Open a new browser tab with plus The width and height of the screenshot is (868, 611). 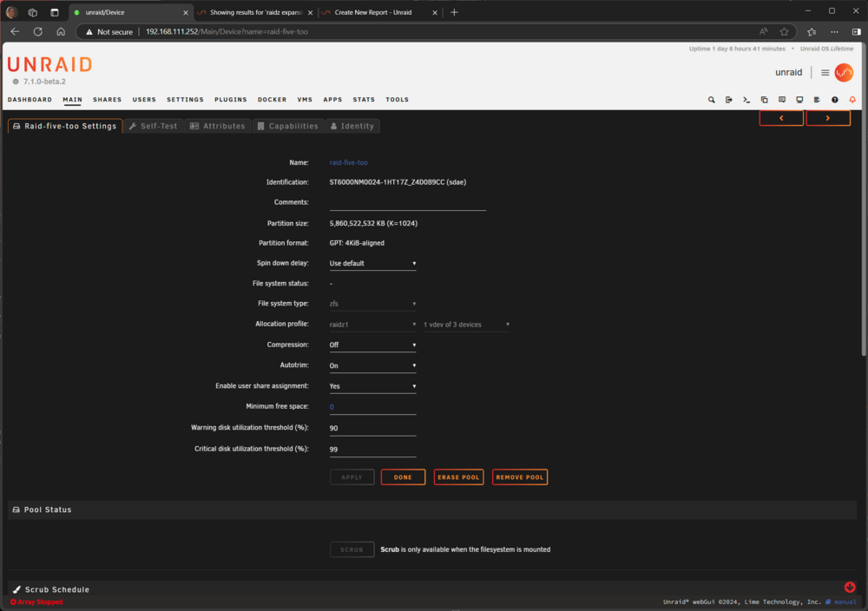coord(454,12)
